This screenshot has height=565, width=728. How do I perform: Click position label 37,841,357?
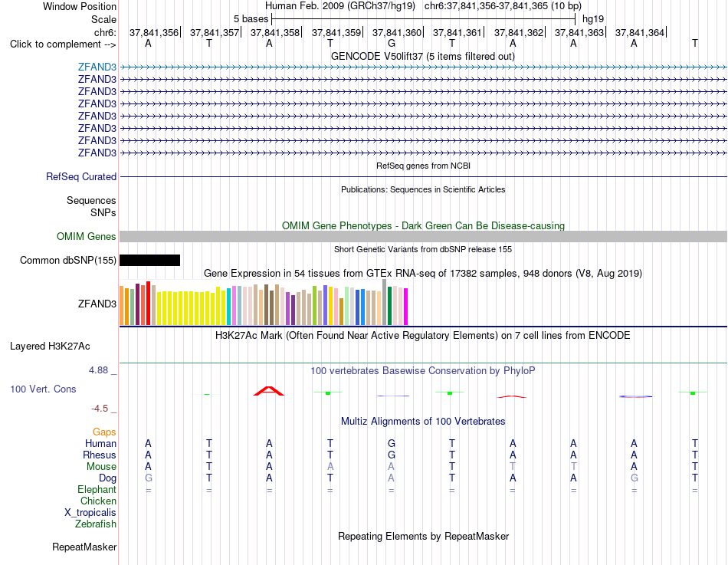pos(215,32)
